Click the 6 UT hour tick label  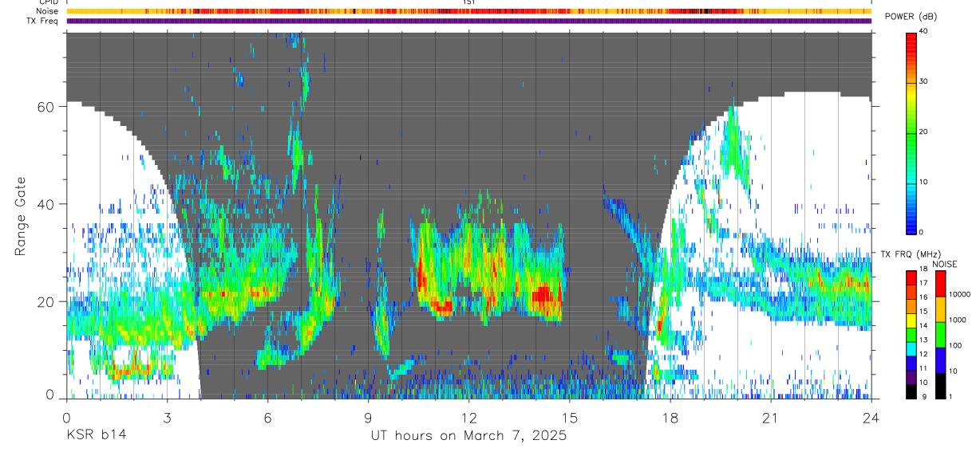267,418
